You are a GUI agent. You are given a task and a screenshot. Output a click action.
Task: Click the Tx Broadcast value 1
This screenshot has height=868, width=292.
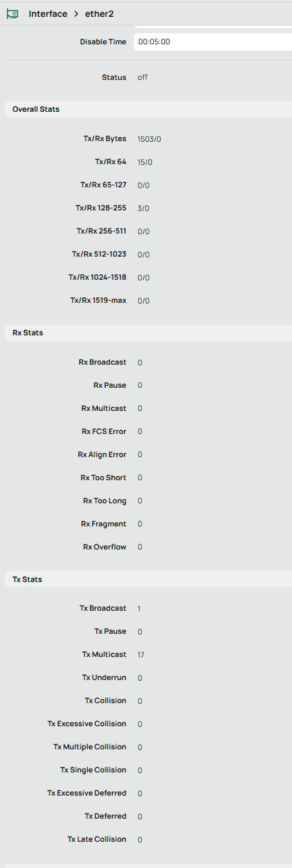(139, 609)
